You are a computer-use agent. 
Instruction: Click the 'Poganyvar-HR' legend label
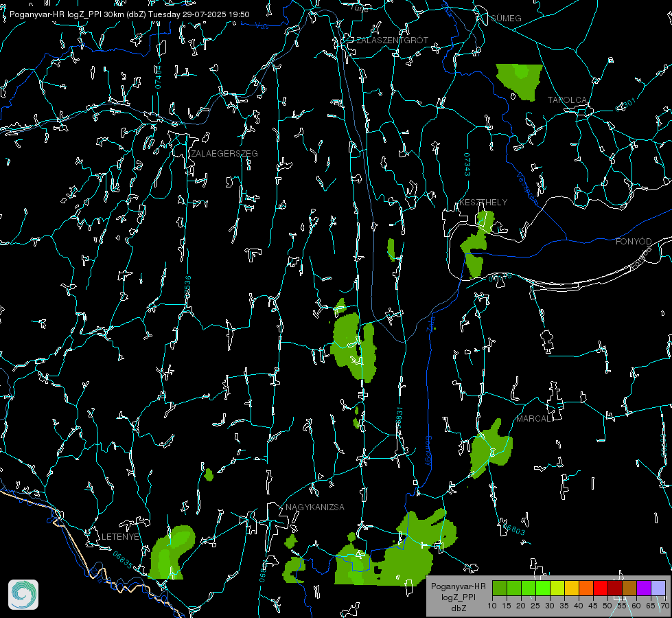pos(458,586)
